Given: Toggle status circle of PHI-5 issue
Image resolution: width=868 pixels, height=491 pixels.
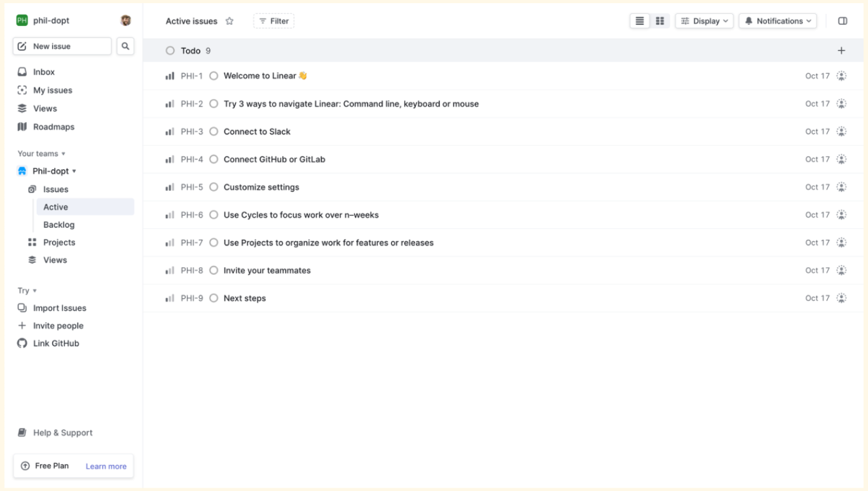Looking at the screenshot, I should [x=214, y=187].
